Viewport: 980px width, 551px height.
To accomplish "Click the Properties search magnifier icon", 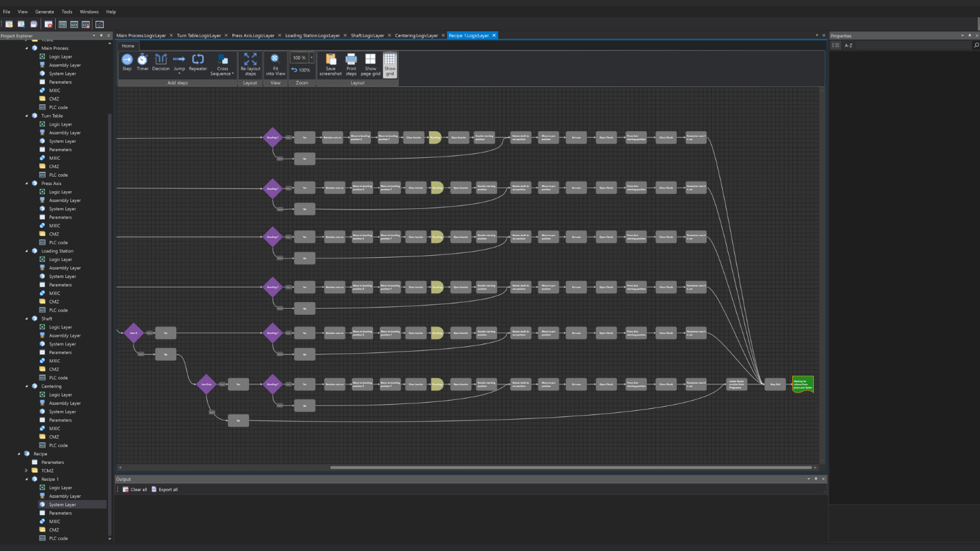I will click(976, 46).
